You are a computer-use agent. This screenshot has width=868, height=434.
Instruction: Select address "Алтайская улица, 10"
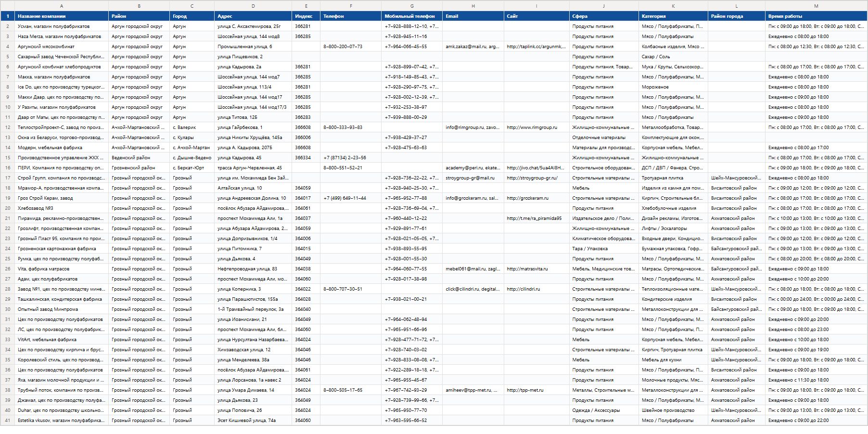pyautogui.click(x=253, y=188)
